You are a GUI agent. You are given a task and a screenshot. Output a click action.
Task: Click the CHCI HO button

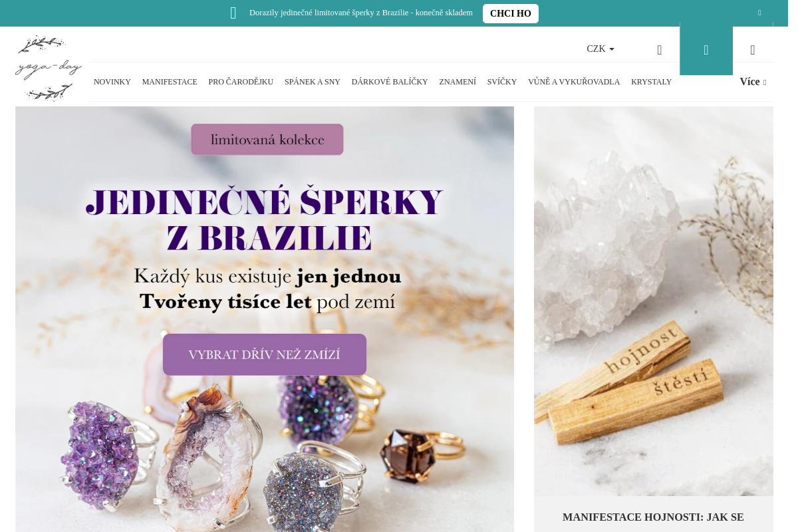pos(511,13)
